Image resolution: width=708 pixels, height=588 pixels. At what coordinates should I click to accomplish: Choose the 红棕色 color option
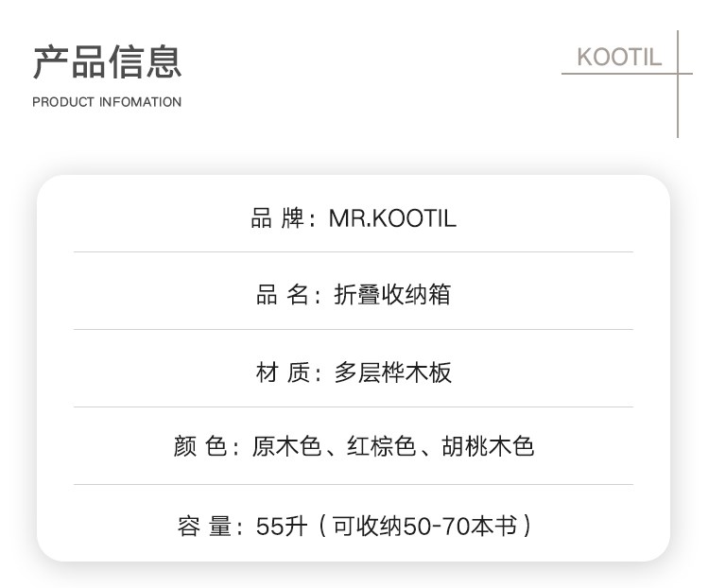[380, 446]
